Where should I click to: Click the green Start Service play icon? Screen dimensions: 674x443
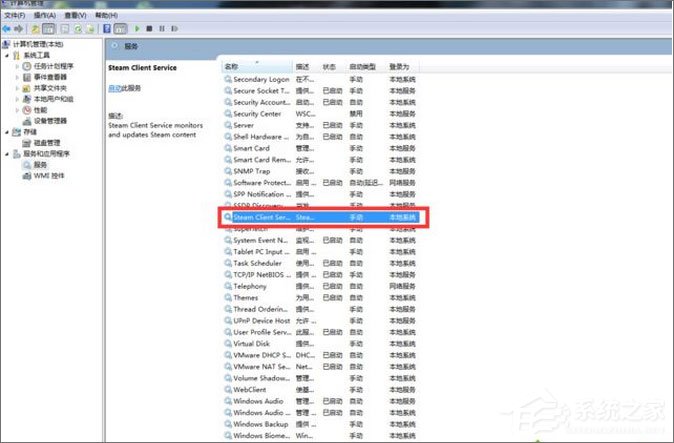point(137,29)
